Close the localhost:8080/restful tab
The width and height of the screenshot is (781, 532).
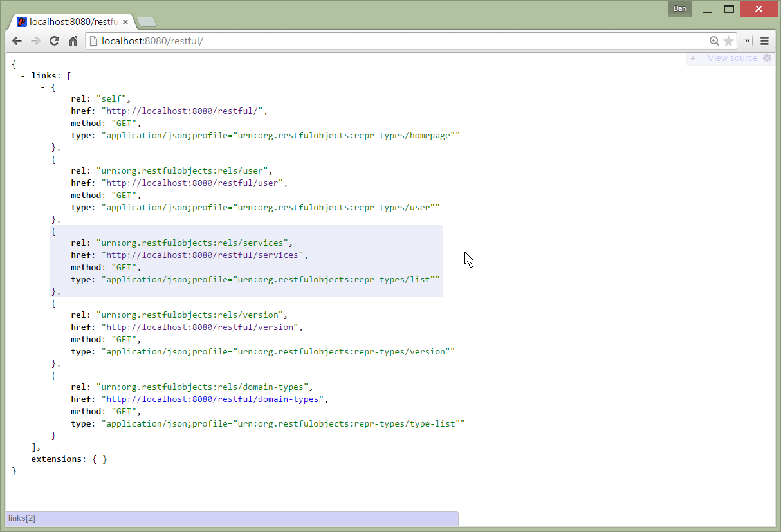[x=125, y=22]
